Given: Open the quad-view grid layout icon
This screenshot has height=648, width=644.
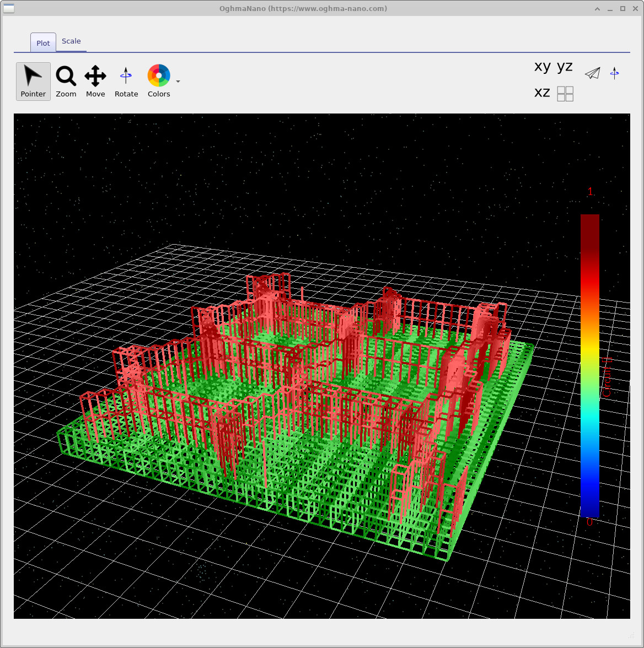Looking at the screenshot, I should [565, 94].
